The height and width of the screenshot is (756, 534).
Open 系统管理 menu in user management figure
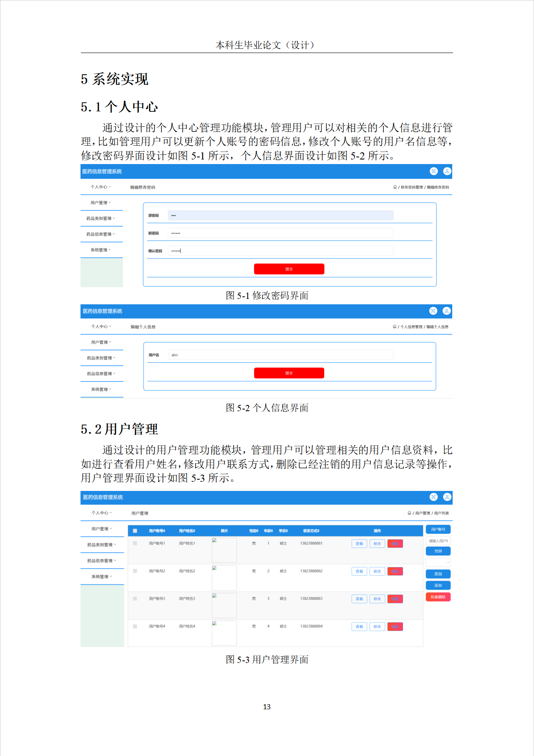point(102,576)
